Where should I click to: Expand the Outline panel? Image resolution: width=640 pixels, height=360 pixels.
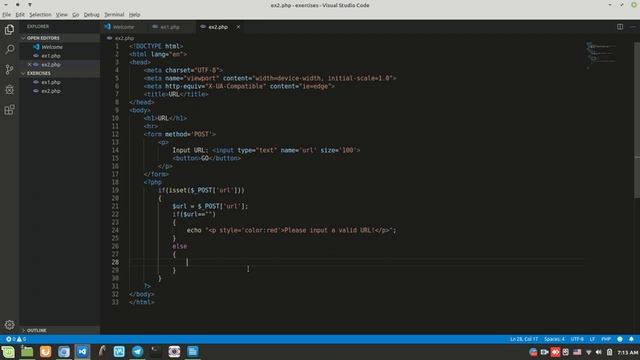point(60,330)
